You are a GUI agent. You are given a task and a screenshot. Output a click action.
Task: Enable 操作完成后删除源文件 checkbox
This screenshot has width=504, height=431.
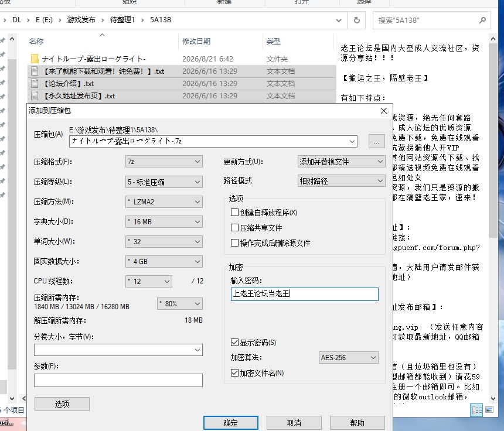[234, 243]
